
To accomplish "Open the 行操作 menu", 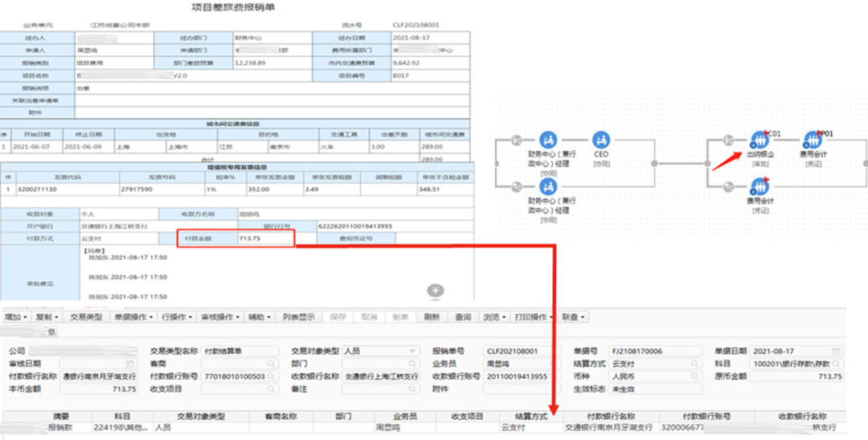I will (x=177, y=317).
